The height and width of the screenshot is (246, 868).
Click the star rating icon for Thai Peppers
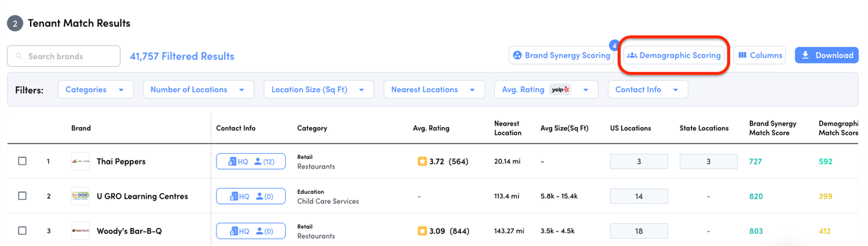tap(422, 161)
